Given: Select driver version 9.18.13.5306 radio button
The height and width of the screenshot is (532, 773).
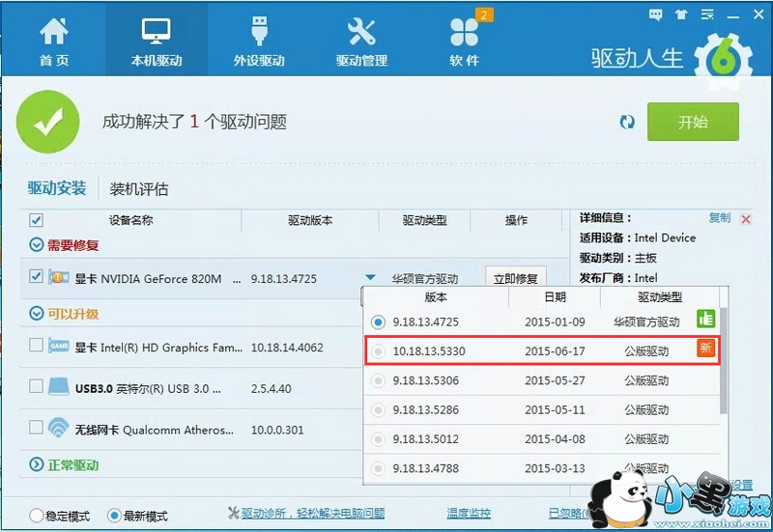Looking at the screenshot, I should point(378,380).
